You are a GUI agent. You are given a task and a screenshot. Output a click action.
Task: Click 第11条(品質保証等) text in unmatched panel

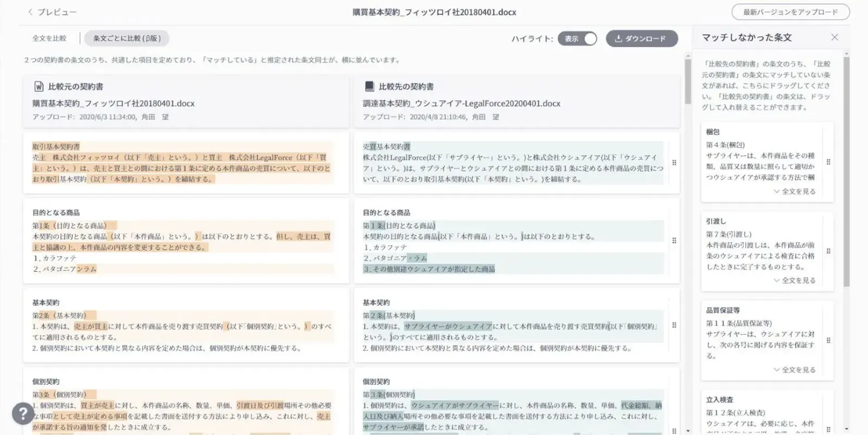(x=739, y=323)
